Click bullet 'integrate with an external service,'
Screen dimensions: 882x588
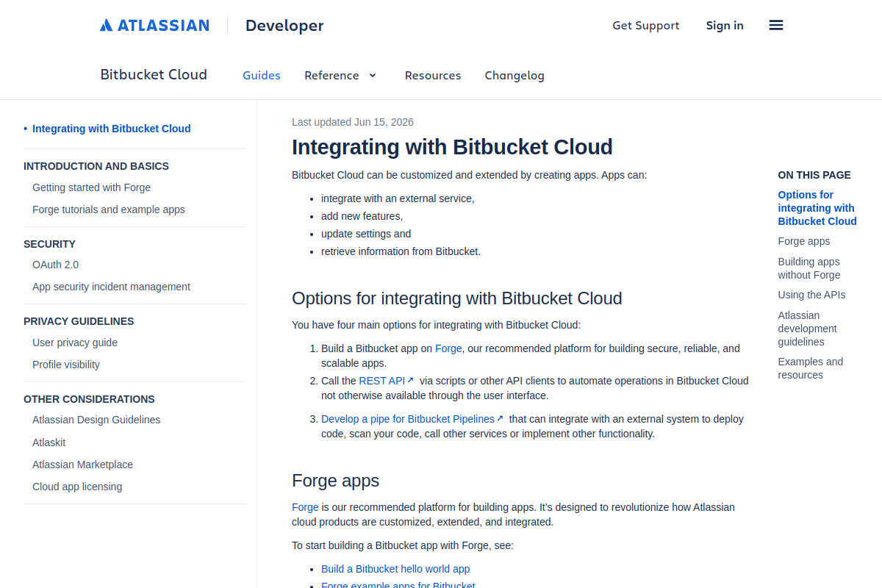[x=398, y=198]
